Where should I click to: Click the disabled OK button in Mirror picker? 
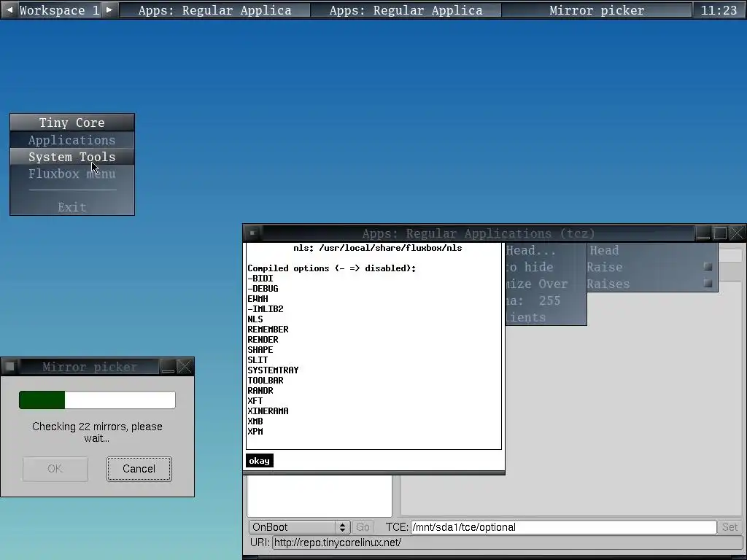pyautogui.click(x=55, y=469)
